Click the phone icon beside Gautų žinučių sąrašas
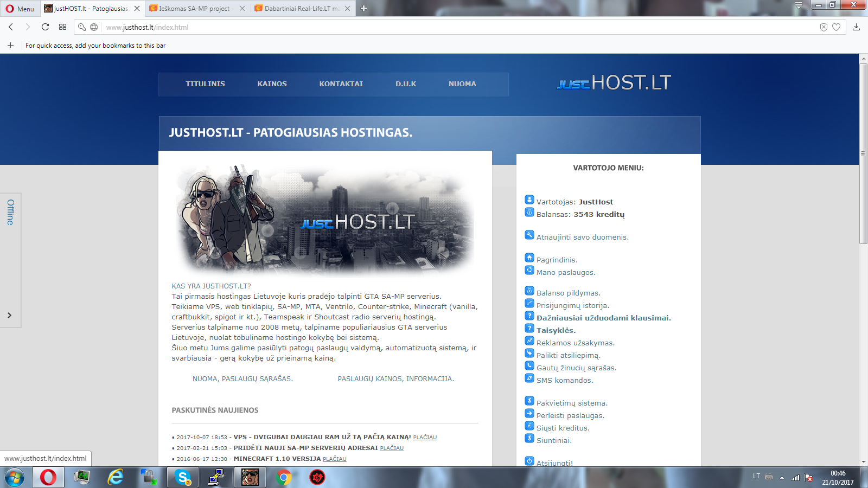Screen dimensions: 868x488 click(x=529, y=365)
